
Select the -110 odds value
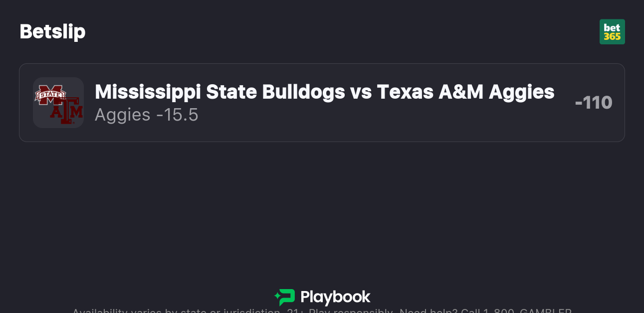point(593,103)
